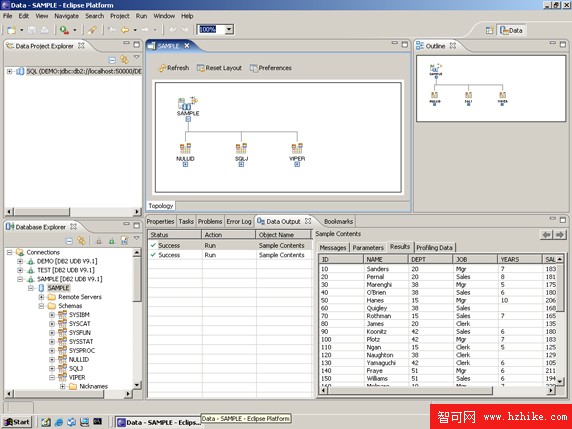The width and height of the screenshot is (572, 429).
Task: Open Preferences in topology editor
Action: coord(271,68)
